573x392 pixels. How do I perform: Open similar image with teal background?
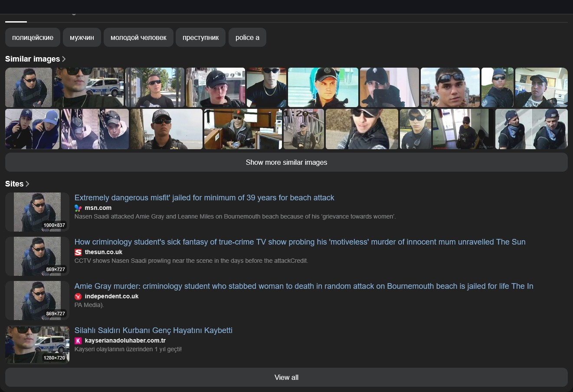pyautogui.click(x=323, y=87)
